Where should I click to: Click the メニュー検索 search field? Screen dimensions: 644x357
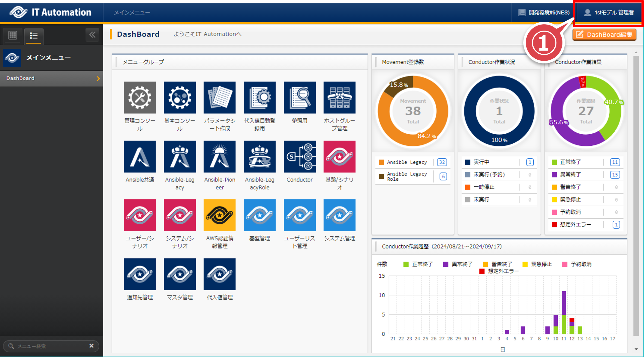click(x=50, y=346)
